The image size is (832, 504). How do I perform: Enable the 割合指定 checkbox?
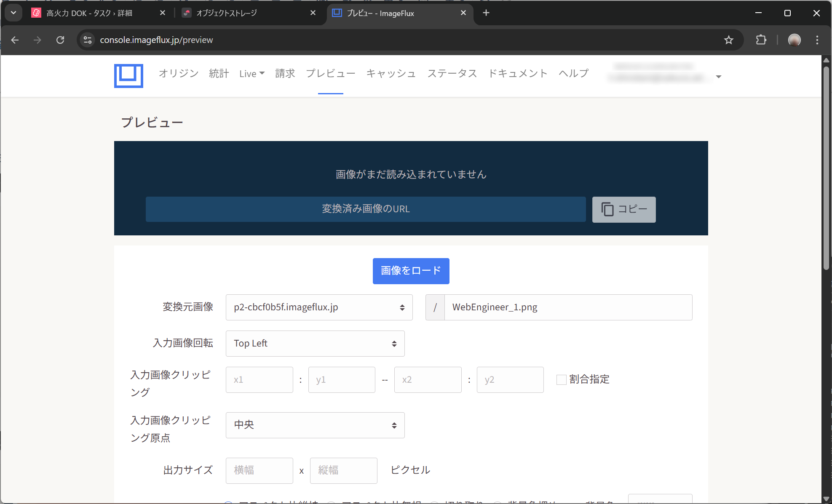(561, 380)
